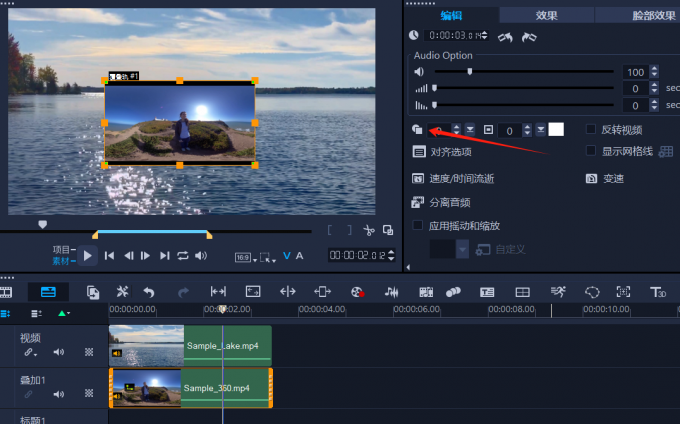Step to next frame
Viewport: 680px width, 424px height.
click(145, 256)
